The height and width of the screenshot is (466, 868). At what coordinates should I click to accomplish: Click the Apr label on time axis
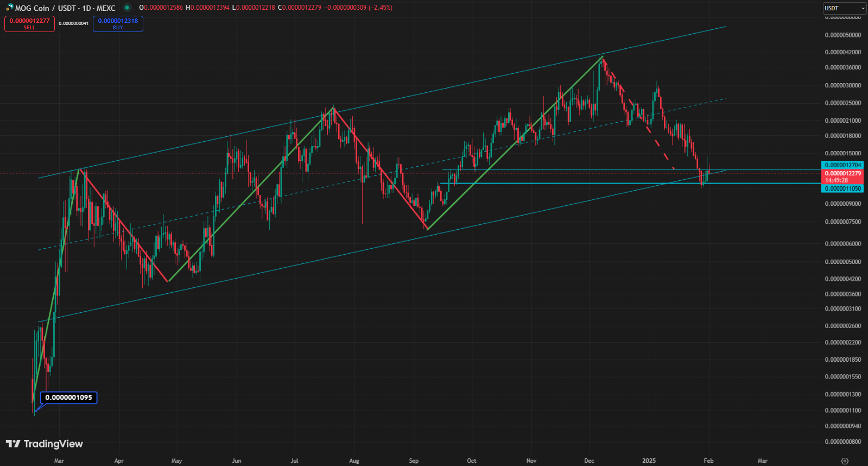pyautogui.click(x=119, y=461)
